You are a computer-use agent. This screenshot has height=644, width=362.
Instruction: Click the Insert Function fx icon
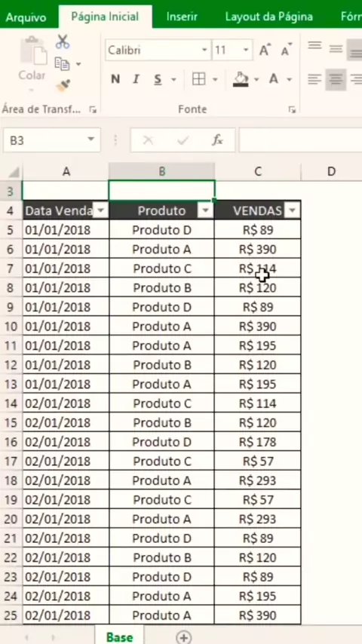click(x=217, y=140)
